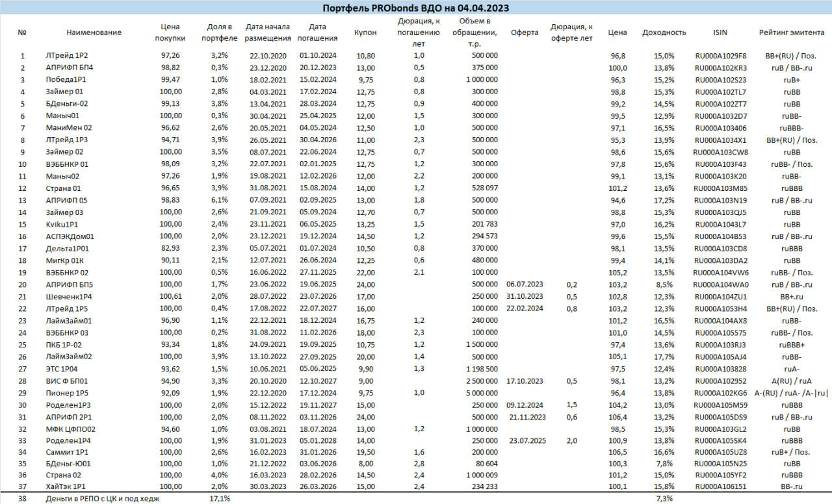Select the 'Саммит 1Р1' bond name
Screen dimensions: 832x504
[66, 453]
